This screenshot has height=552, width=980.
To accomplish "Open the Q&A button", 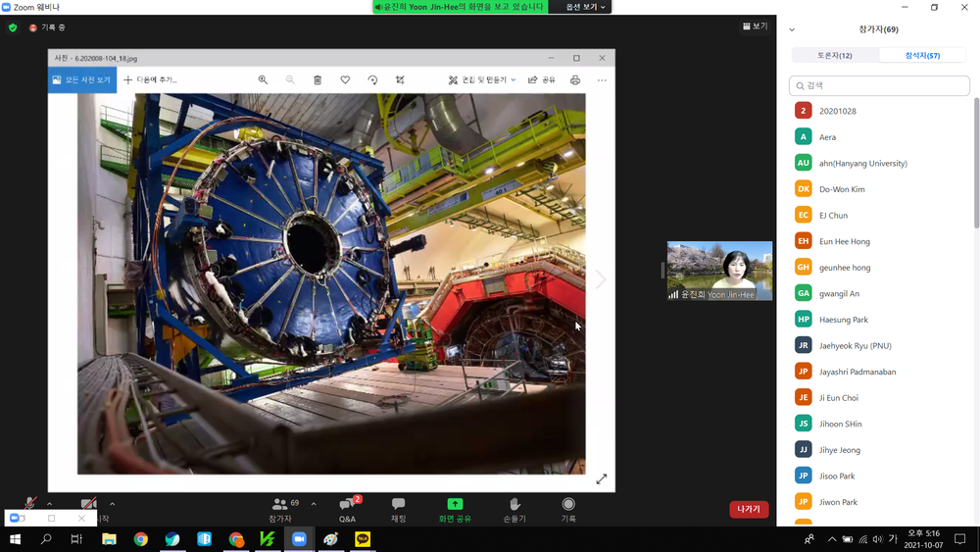I will pyautogui.click(x=348, y=510).
